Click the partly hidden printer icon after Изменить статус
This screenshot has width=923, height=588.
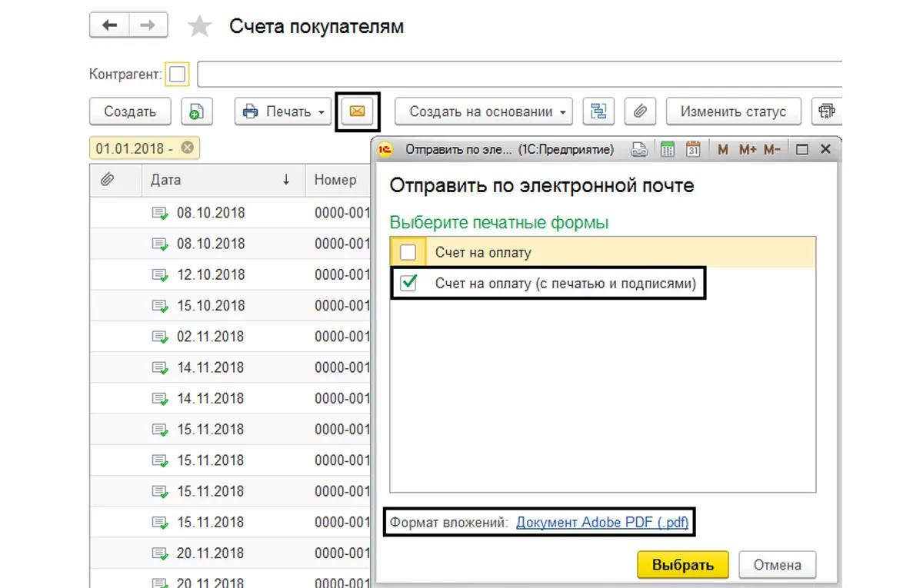[828, 111]
